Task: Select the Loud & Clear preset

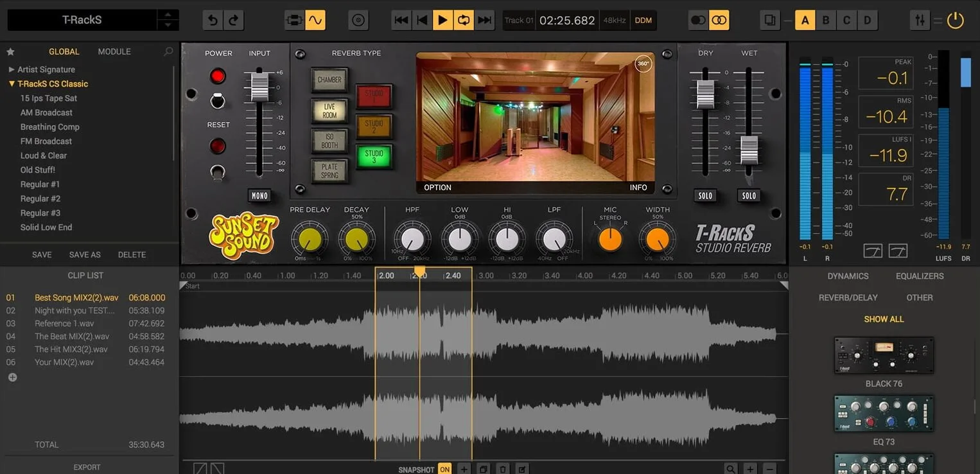Action: click(x=44, y=155)
